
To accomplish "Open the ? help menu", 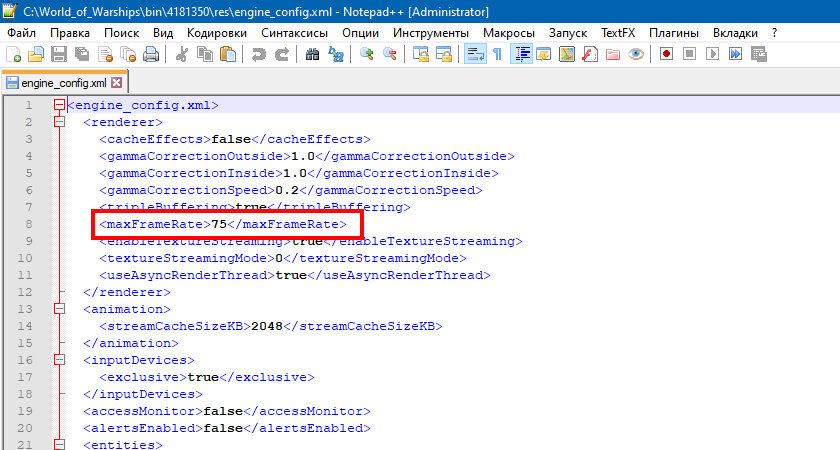I will tap(775, 33).
